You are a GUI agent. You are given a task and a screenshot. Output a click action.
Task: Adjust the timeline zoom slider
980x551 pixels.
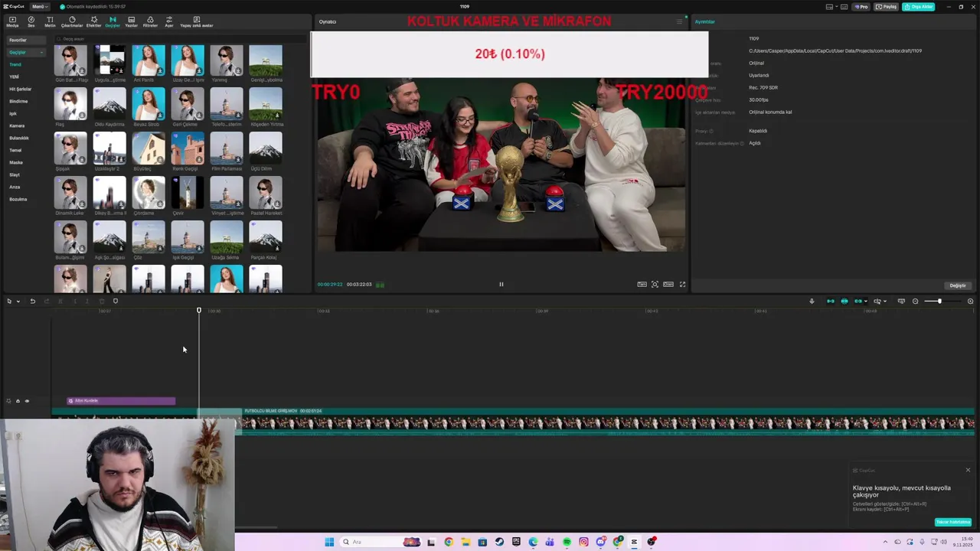tap(939, 301)
